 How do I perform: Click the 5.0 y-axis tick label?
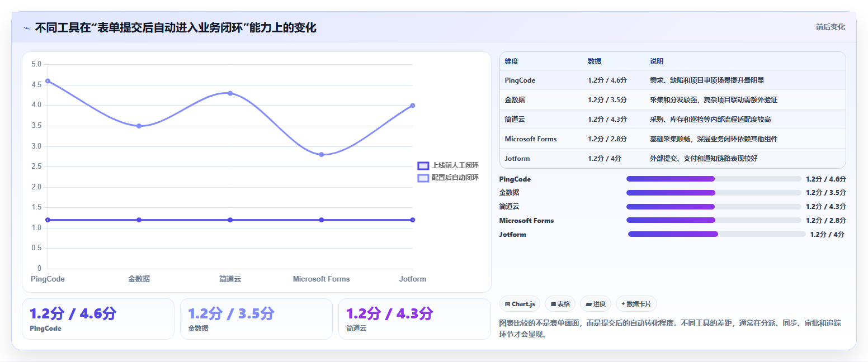coord(36,64)
